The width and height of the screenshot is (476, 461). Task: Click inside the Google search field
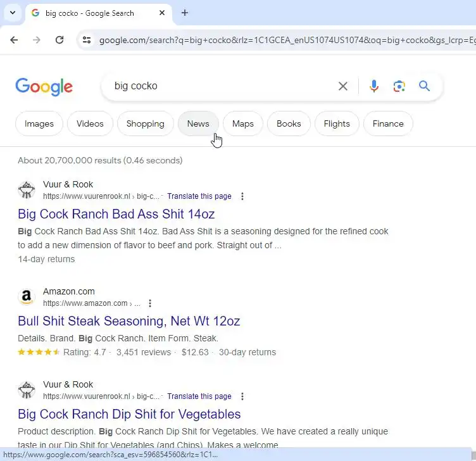point(222,86)
